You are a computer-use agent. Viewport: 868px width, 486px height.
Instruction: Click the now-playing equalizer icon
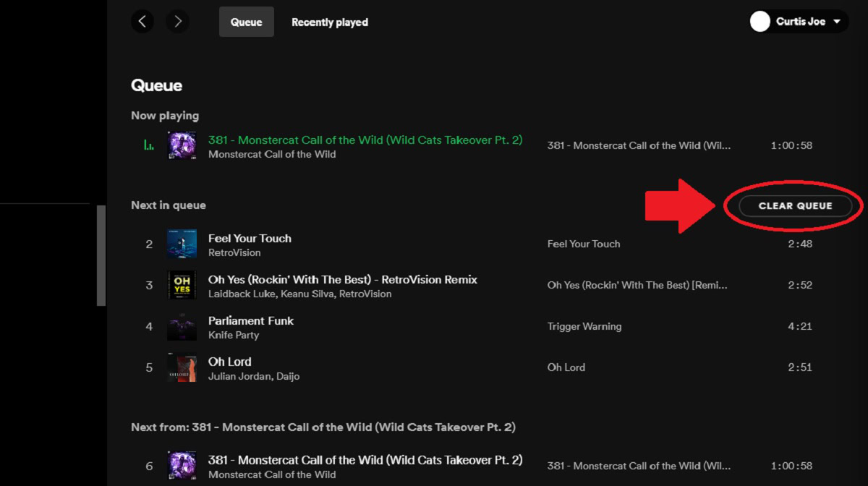(x=149, y=145)
